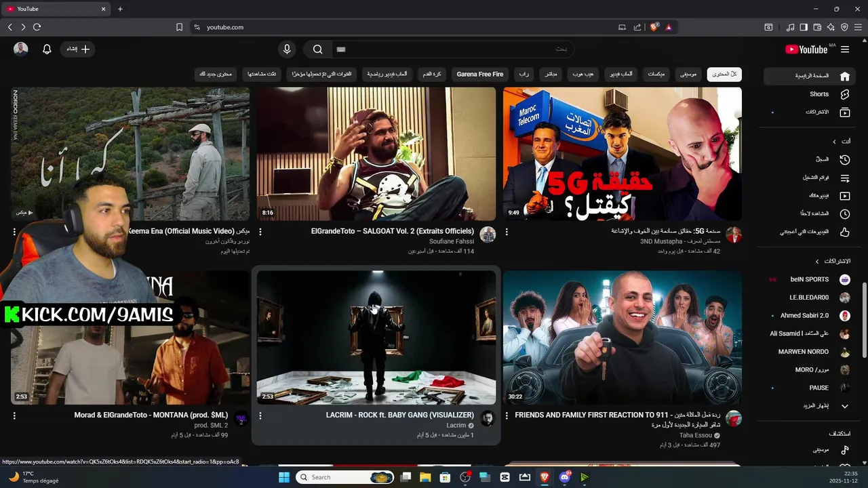
Task: Open OBS Studio from taskbar
Action: click(465, 477)
